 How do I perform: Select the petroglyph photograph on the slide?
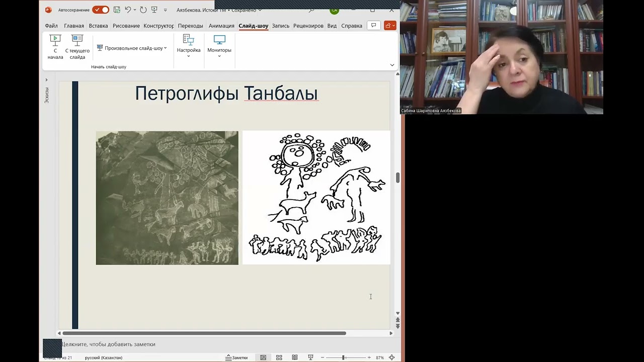tap(167, 198)
